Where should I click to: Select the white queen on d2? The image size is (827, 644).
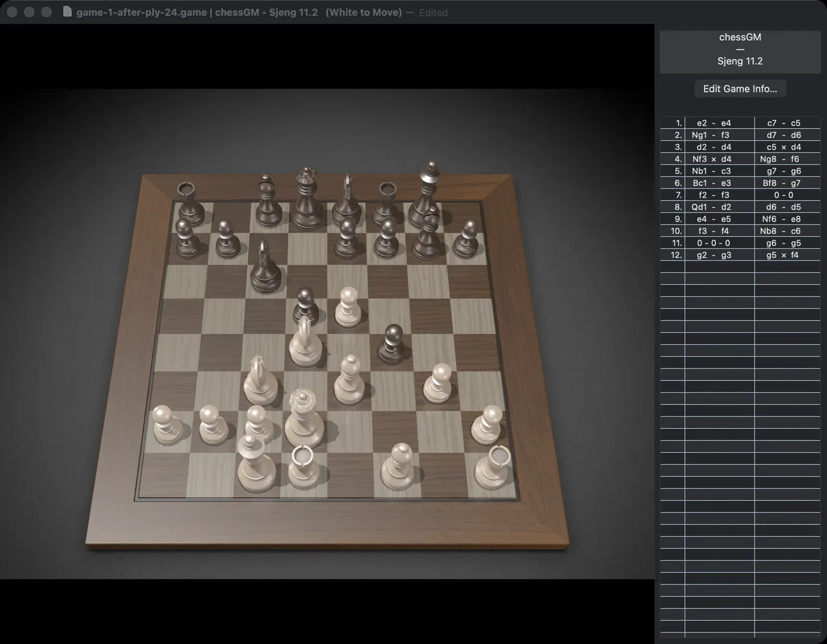pos(304,418)
